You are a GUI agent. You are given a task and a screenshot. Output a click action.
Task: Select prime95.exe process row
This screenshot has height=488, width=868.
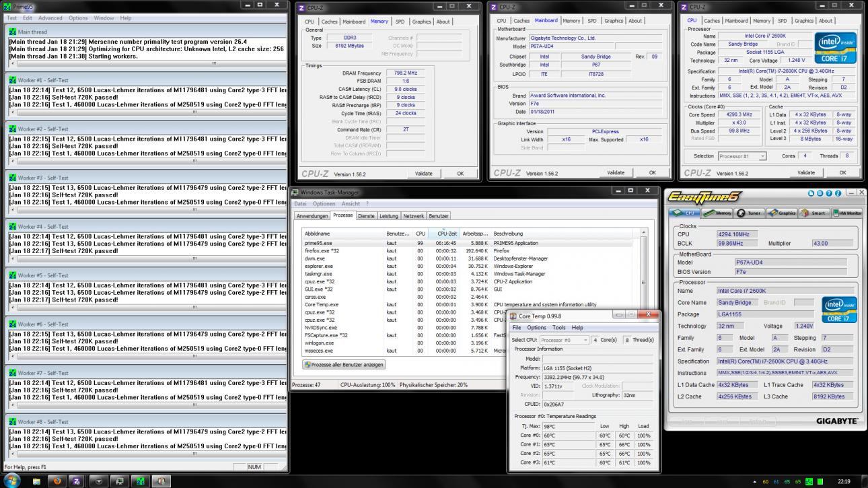tap(468, 242)
